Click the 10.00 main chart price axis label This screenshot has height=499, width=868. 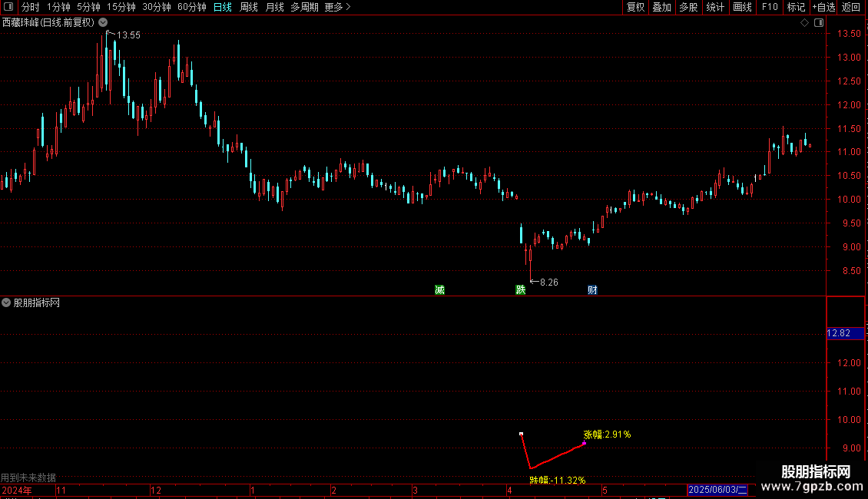pyautogui.click(x=849, y=200)
